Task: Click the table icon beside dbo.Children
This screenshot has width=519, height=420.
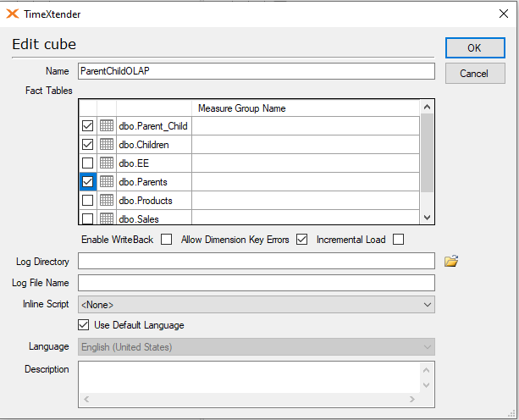Action: pyautogui.click(x=107, y=144)
